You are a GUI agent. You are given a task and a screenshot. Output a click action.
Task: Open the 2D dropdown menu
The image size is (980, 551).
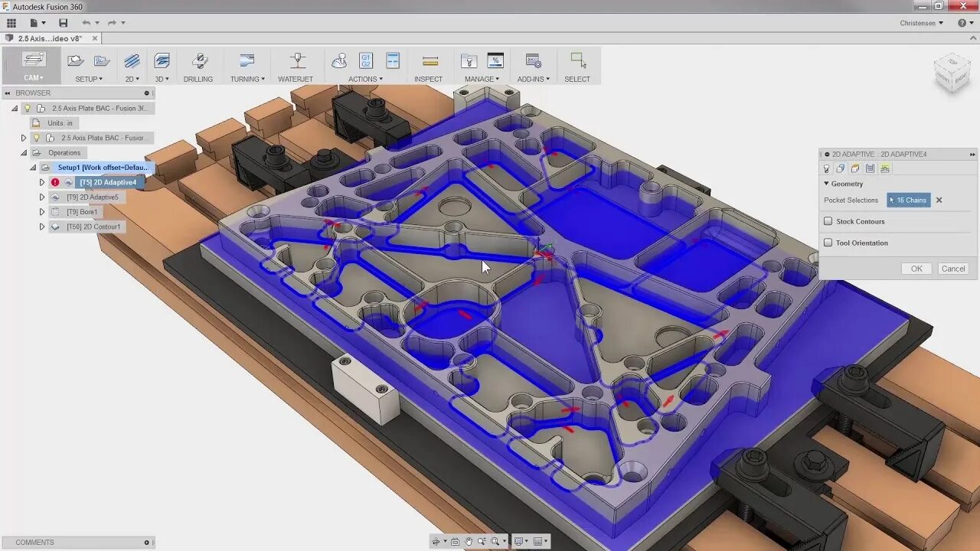coord(132,79)
